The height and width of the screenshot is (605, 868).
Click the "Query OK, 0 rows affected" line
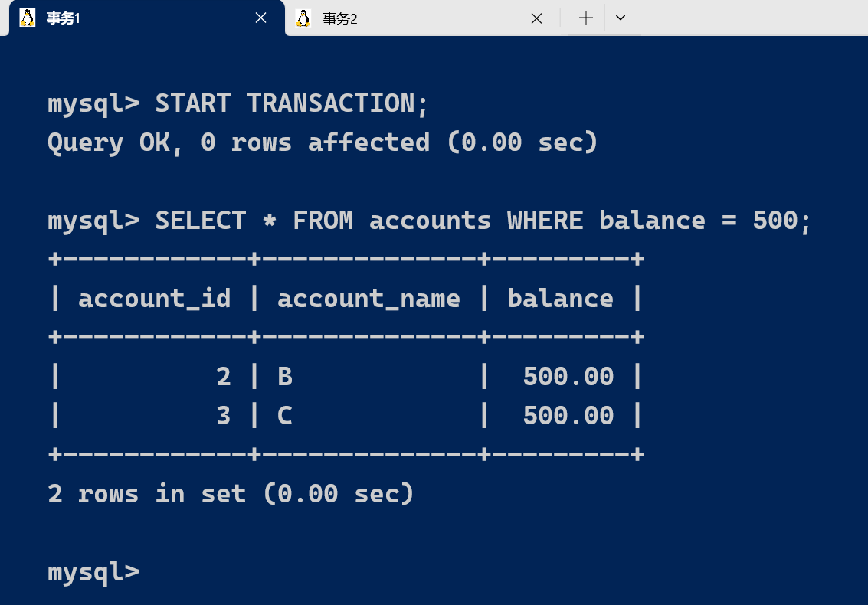[322, 142]
